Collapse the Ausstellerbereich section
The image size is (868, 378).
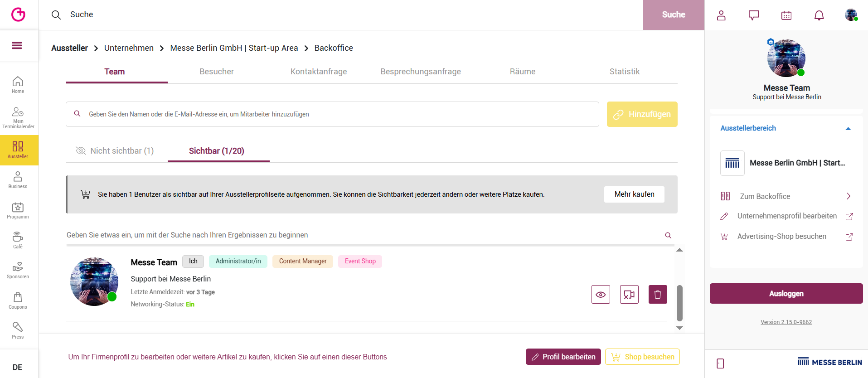point(848,129)
